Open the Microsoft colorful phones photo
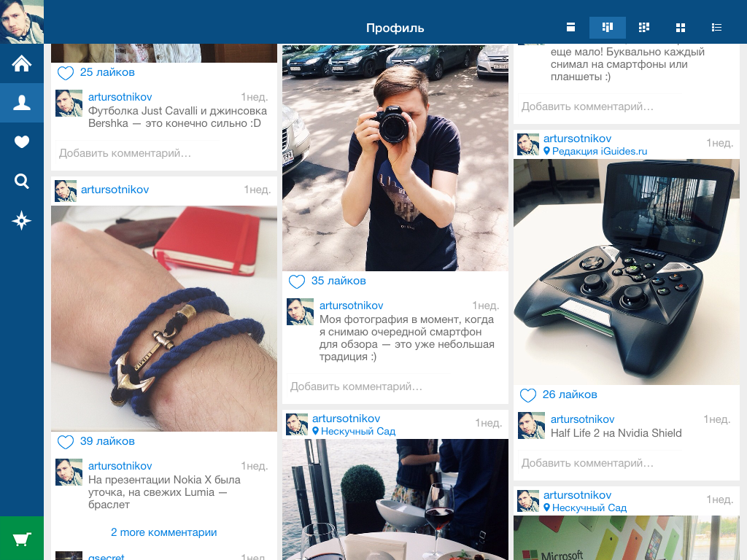 (x=627, y=538)
